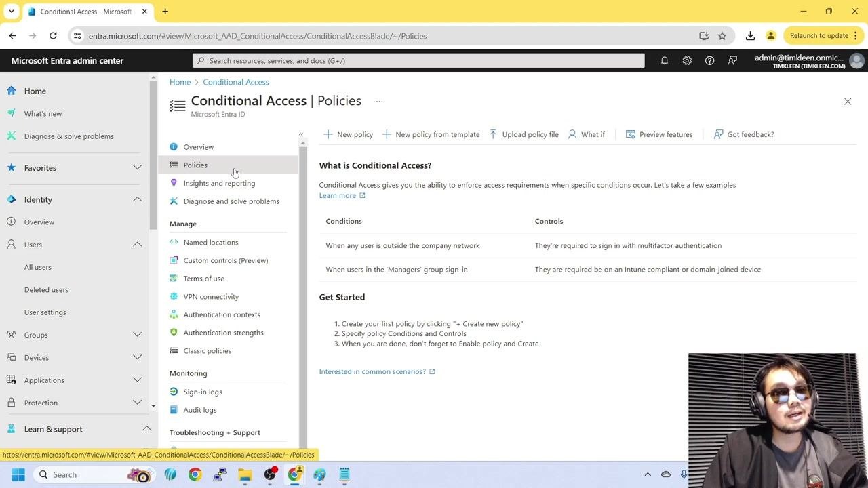The height and width of the screenshot is (488, 868).
Task: Click the Authentication contexts icon
Action: pyautogui.click(x=174, y=314)
